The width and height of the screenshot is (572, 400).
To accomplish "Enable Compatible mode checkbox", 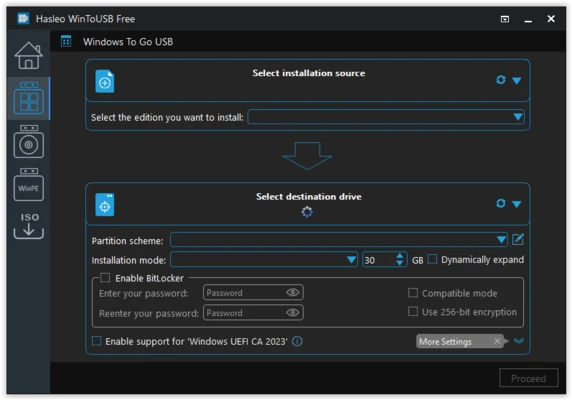I will [x=413, y=293].
